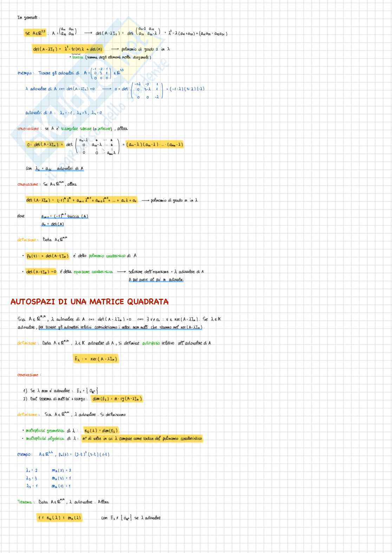
Task: Click the value 'mA(3) = 1'
Action: (61, 478)
